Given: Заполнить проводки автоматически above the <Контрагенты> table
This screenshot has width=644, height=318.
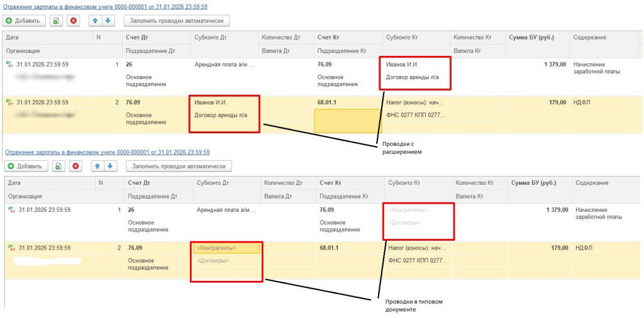Looking at the screenshot, I should click(x=179, y=166).
